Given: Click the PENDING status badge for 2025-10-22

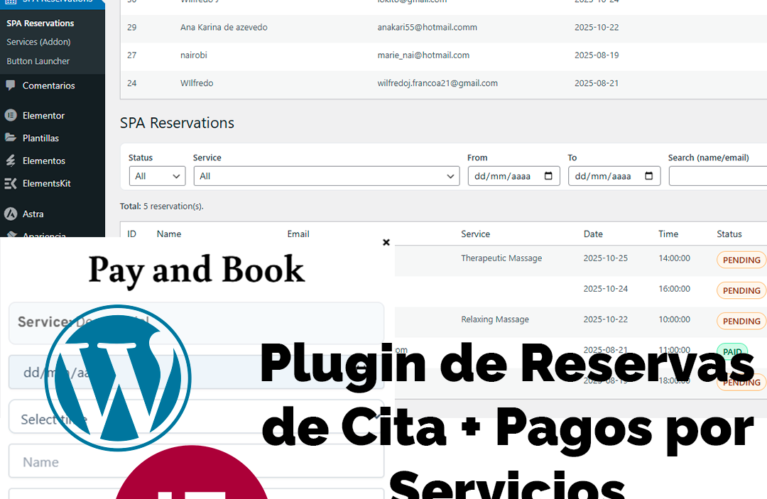Looking at the screenshot, I should point(741,321).
